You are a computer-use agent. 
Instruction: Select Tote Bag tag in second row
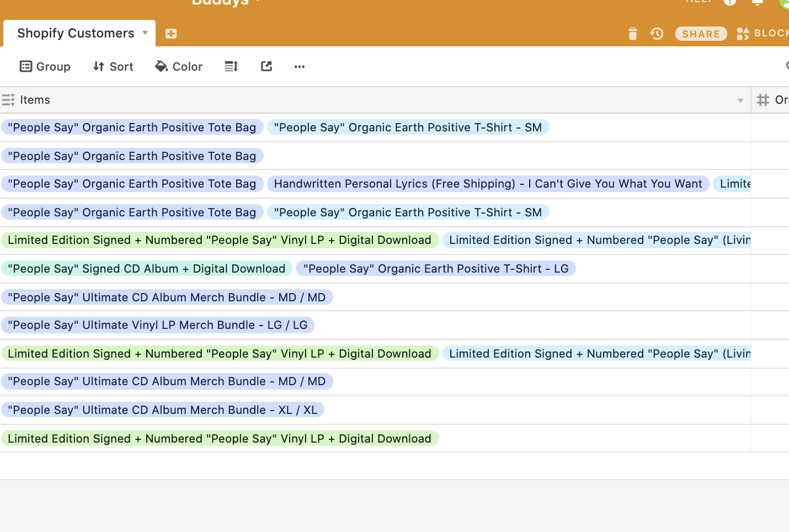tap(132, 156)
